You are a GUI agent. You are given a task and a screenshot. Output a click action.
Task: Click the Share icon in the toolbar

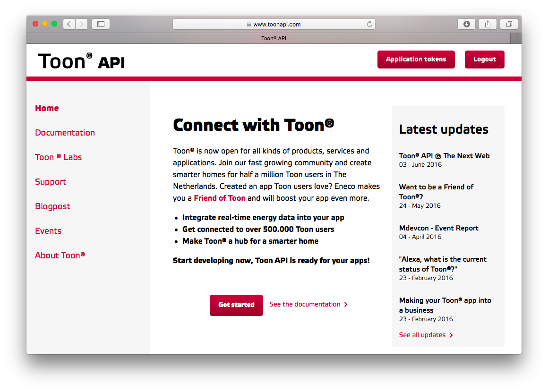pyautogui.click(x=488, y=24)
